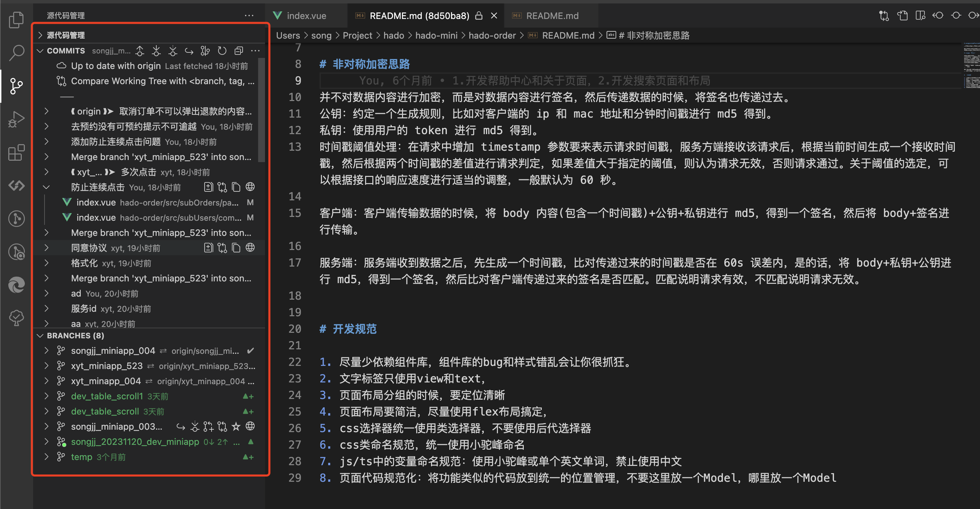The height and width of the screenshot is (509, 980).
Task: Collapse the COMMITS section
Action: pos(40,51)
